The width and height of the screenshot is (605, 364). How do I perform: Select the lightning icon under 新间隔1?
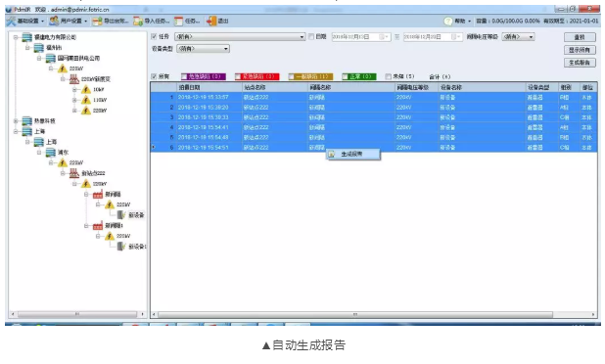point(110,236)
